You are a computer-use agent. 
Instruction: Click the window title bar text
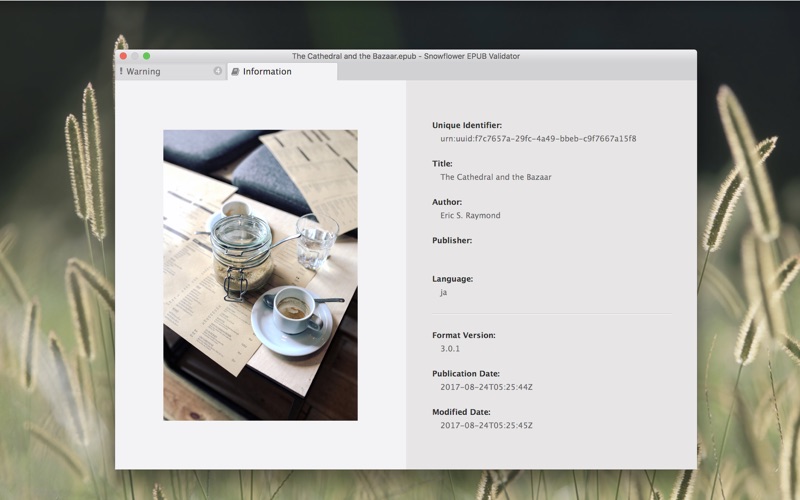[406, 56]
